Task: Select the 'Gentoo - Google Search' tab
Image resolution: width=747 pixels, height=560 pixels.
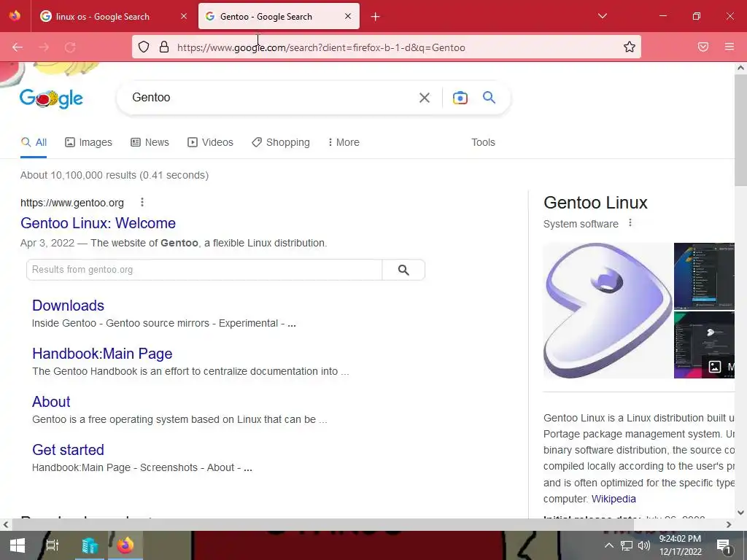Action: [279, 16]
